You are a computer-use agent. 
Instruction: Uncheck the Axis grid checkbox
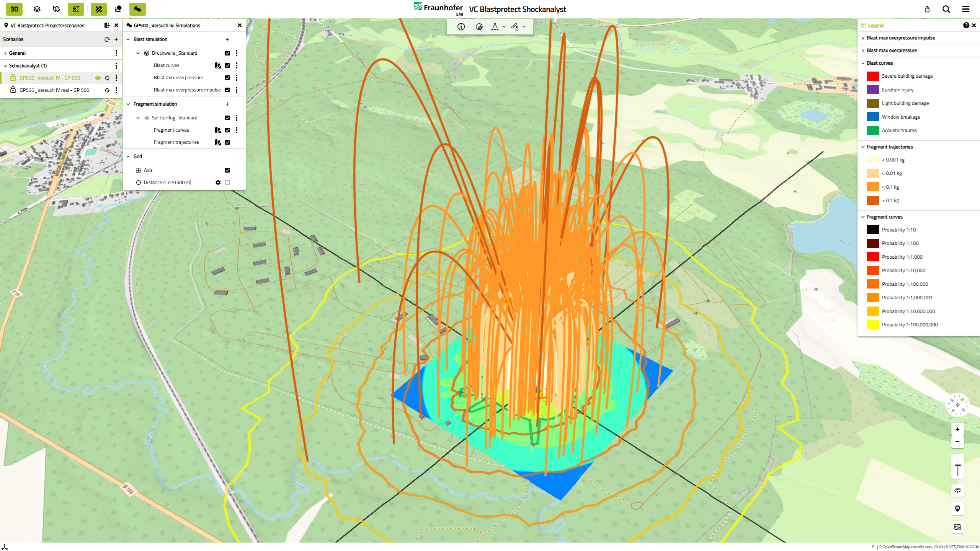click(x=227, y=170)
